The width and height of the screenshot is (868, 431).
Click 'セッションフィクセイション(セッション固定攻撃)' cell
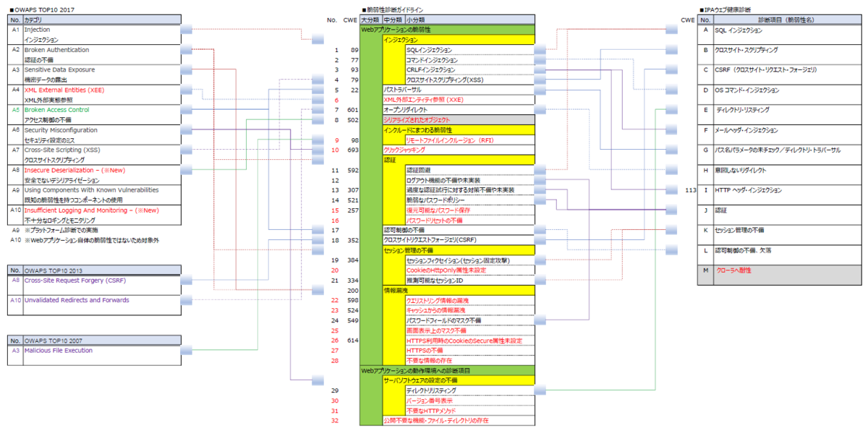pos(469,260)
